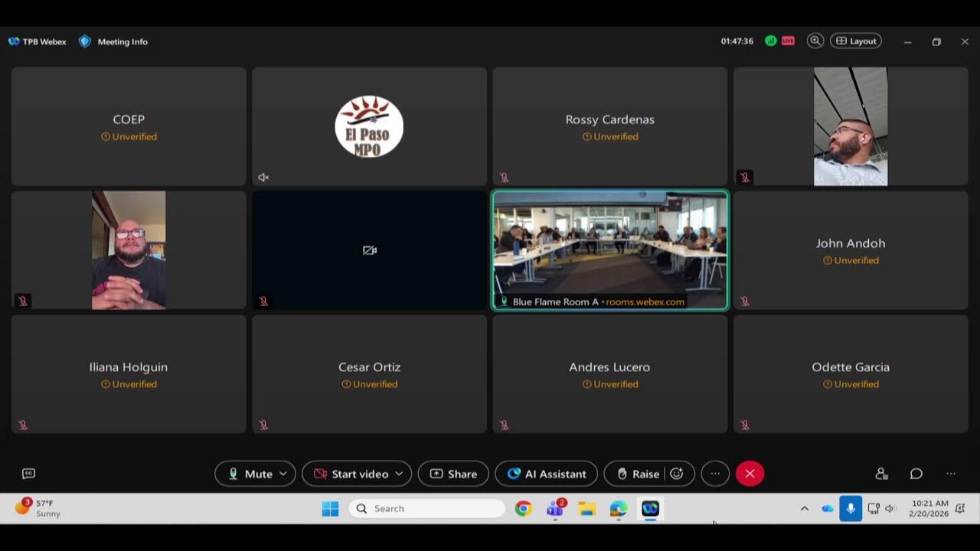
Task: Open the reactions smiley icon
Action: [678, 474]
